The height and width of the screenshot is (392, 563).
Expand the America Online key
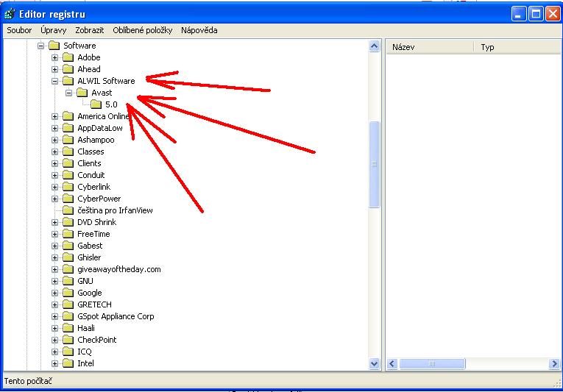pos(54,116)
